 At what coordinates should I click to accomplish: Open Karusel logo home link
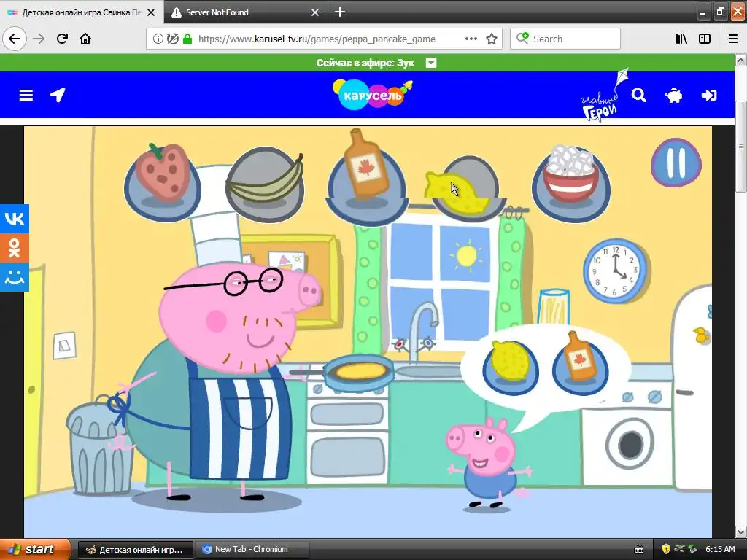(372, 94)
